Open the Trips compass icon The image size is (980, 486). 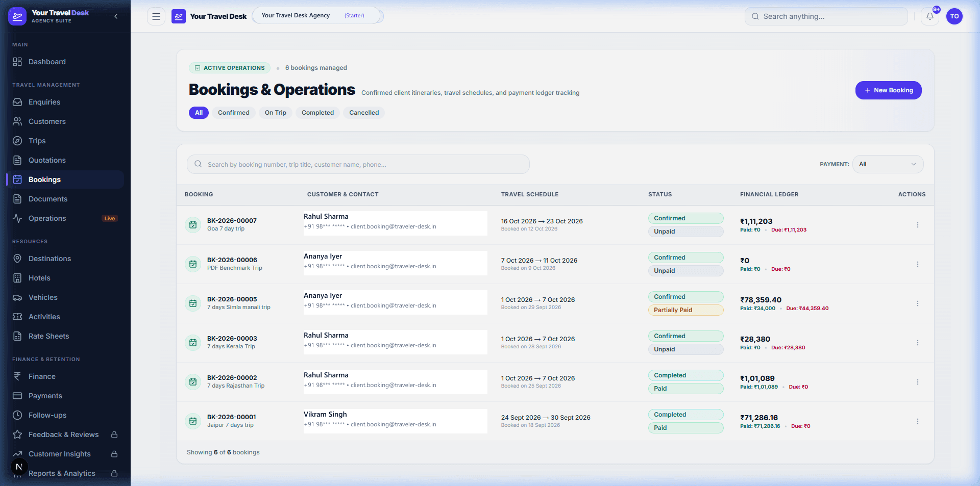click(17, 141)
